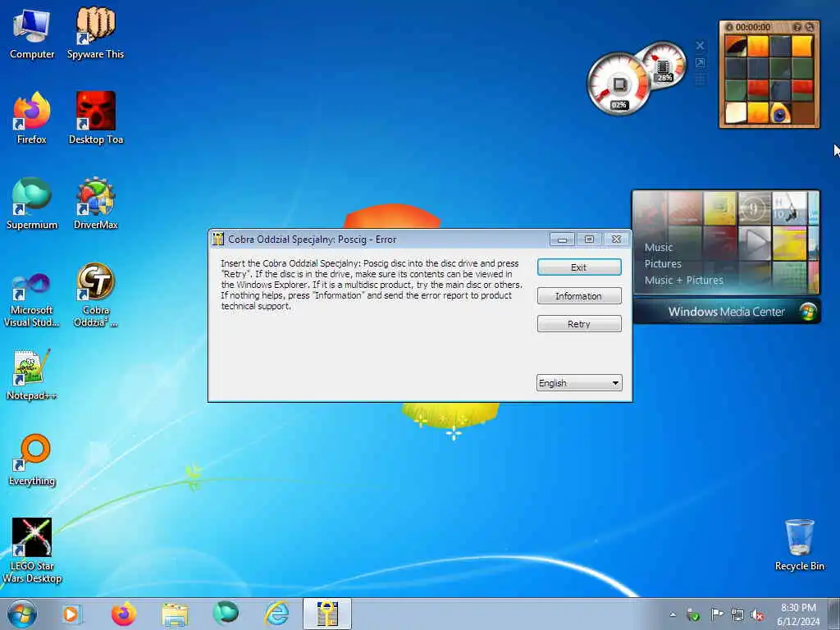Open Supermium from the taskbar
The image size is (840, 630).
(x=226, y=614)
